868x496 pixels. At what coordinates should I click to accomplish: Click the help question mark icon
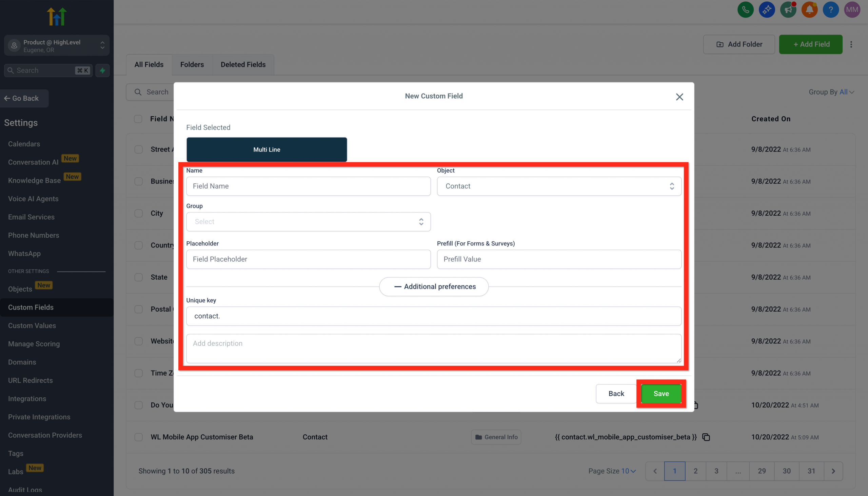click(830, 9)
